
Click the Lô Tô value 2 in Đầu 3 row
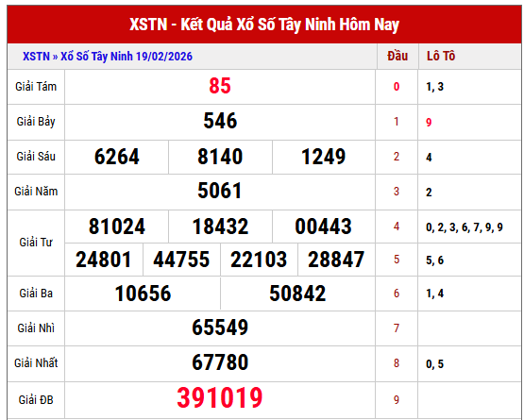pos(429,193)
